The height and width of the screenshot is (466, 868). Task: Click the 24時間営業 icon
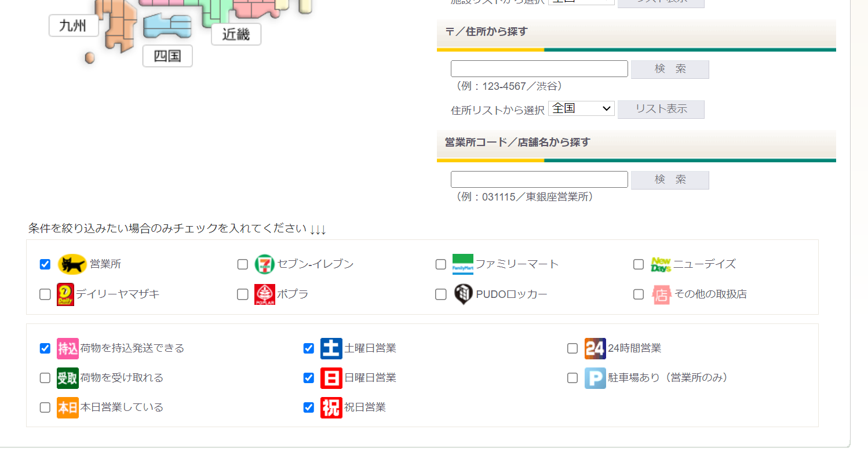click(595, 348)
